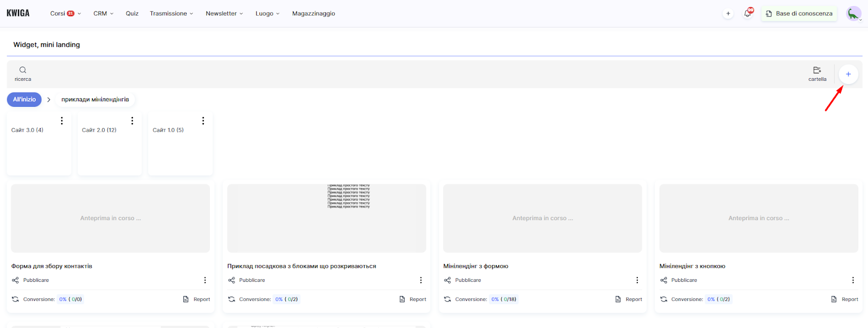868x328 pixels.
Task: Click refresh conversion icon on Мінілендінг з формою
Action: click(448, 299)
